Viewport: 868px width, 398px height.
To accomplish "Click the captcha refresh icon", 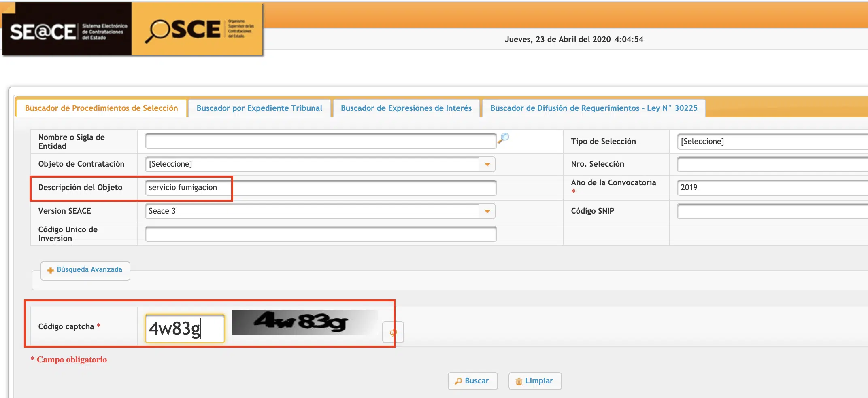I will point(393,332).
